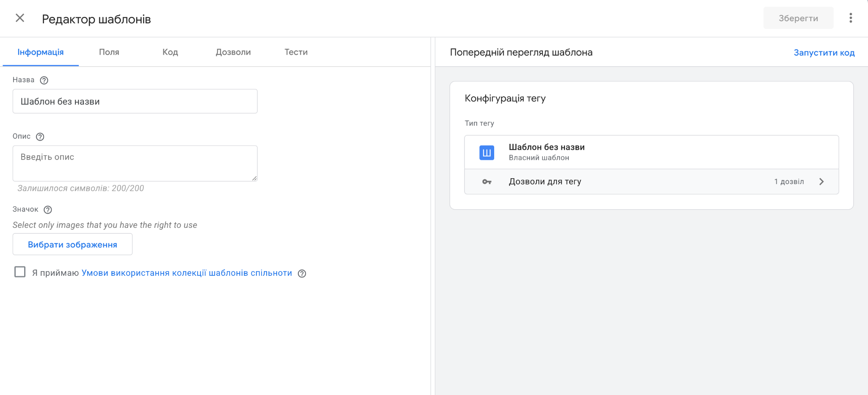The width and height of the screenshot is (868, 395).
Task: Enable the Умови використання acceptance checkbox
Action: click(20, 272)
